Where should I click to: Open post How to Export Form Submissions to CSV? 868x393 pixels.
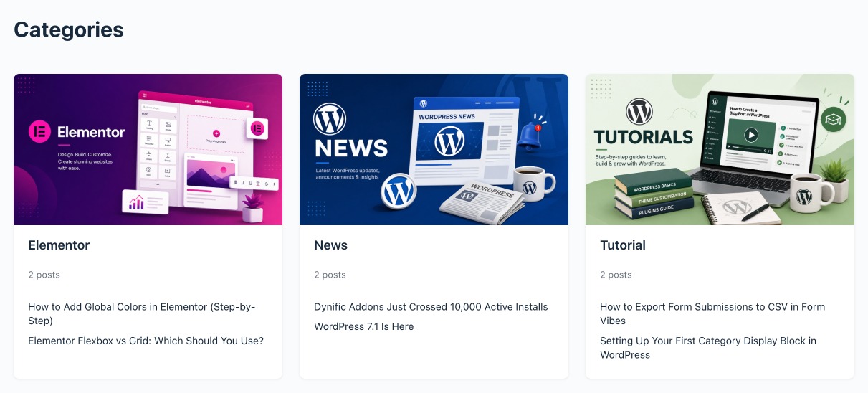pyautogui.click(x=712, y=313)
